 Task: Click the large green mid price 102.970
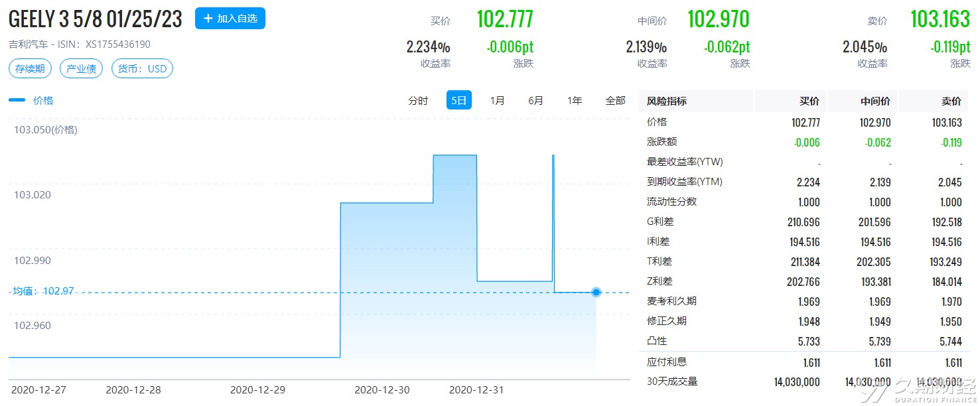(x=719, y=19)
